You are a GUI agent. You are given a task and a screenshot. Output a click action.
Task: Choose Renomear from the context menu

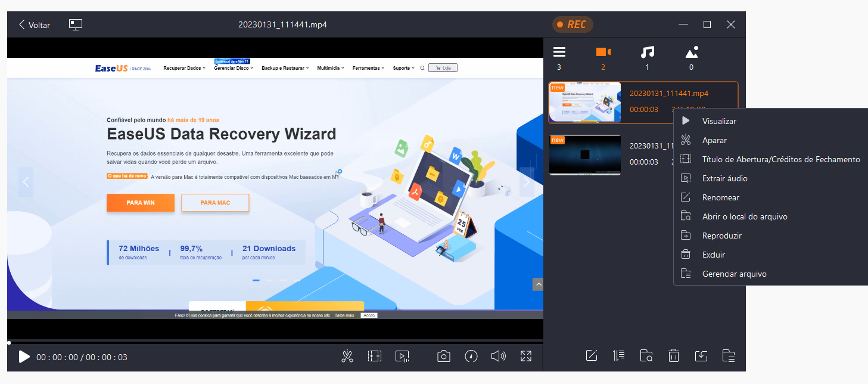tap(720, 197)
